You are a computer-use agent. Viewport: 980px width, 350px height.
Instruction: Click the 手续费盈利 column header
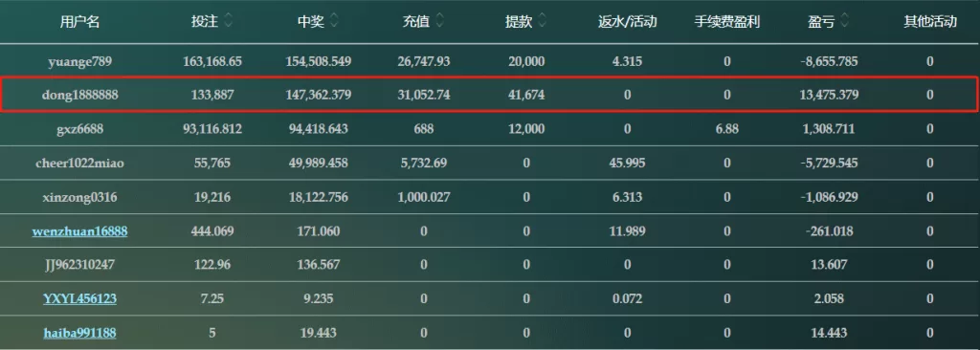tap(727, 22)
